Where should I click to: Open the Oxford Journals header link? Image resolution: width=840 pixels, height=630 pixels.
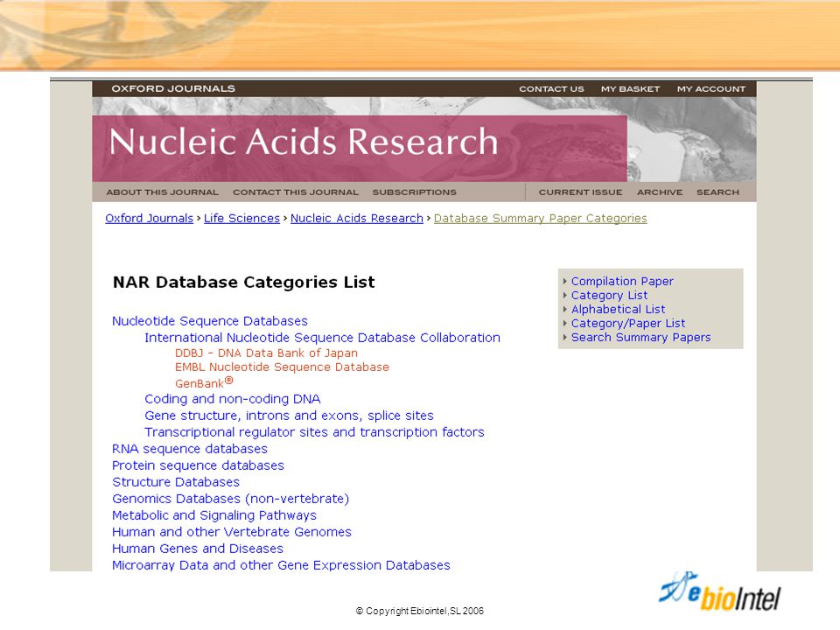(173, 89)
